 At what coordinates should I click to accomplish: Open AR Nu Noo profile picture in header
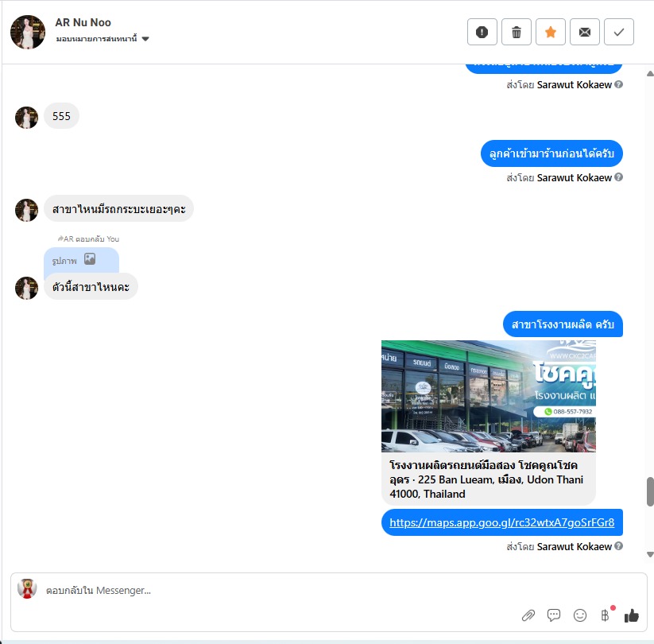click(x=28, y=32)
